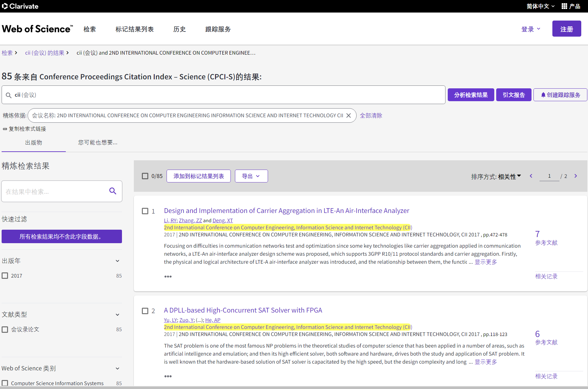Click the Clarivate logo in header

coord(20,6)
